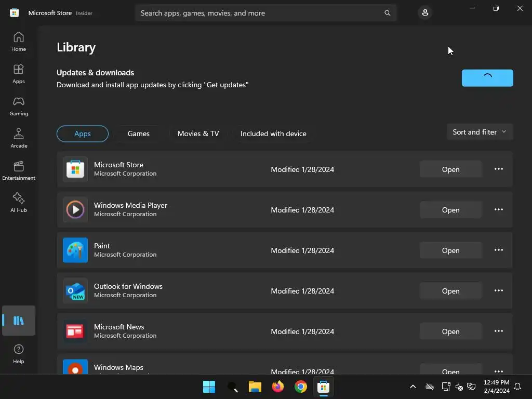This screenshot has width=532, height=399.
Task: Click the Microsoft Store app icon in list
Action: (75, 169)
